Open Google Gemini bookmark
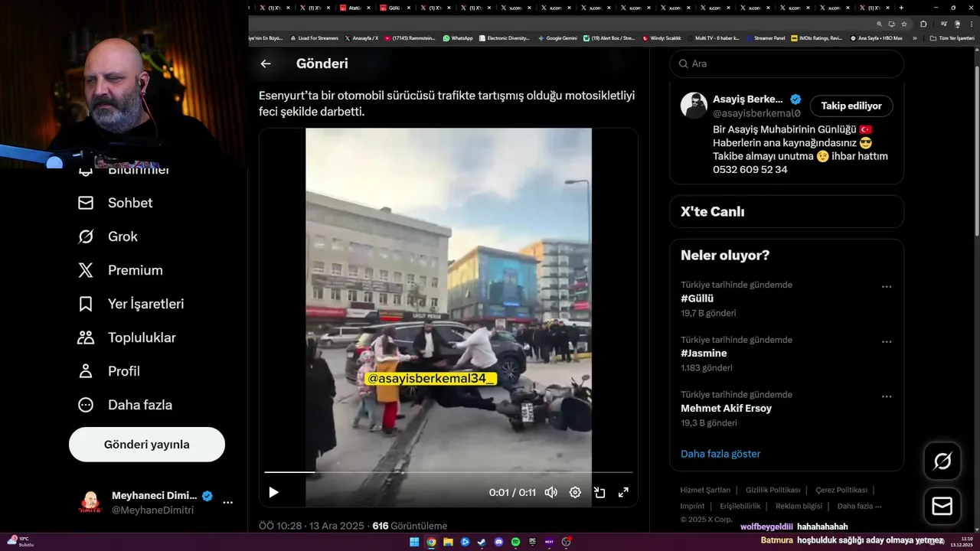Image resolution: width=980 pixels, height=551 pixels. pyautogui.click(x=557, y=37)
